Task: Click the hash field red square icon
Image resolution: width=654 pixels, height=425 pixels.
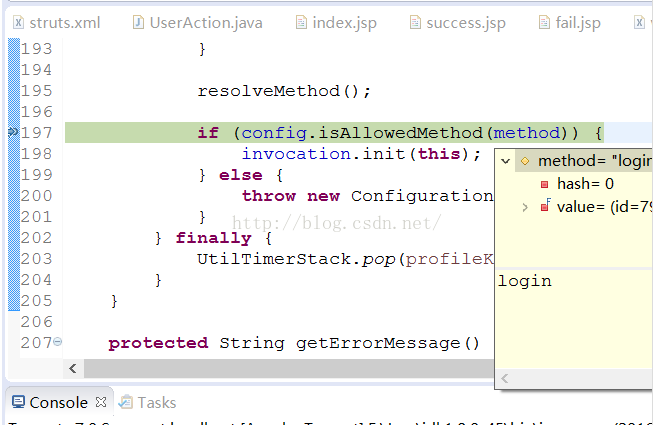Action: point(544,184)
